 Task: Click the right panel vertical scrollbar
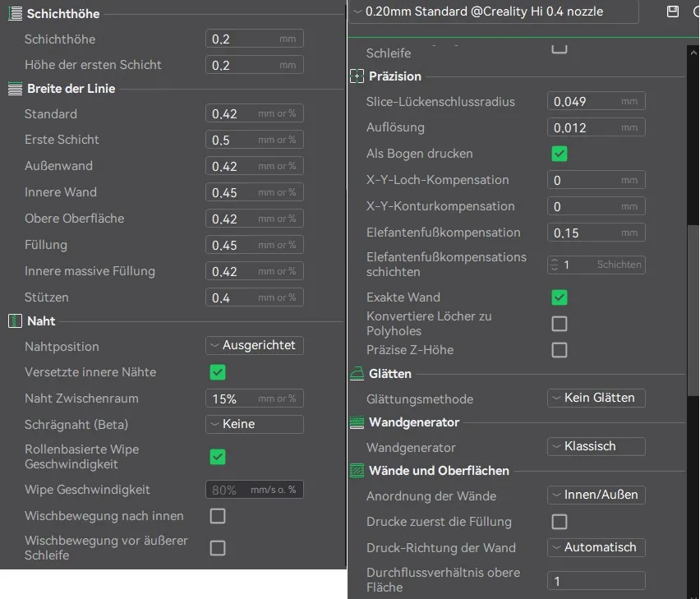pyautogui.click(x=693, y=311)
